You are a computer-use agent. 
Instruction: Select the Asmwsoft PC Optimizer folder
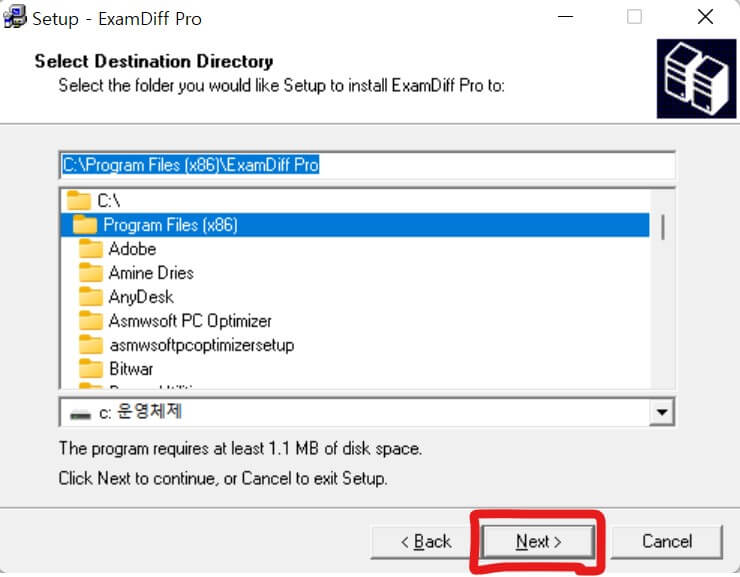(x=355, y=321)
